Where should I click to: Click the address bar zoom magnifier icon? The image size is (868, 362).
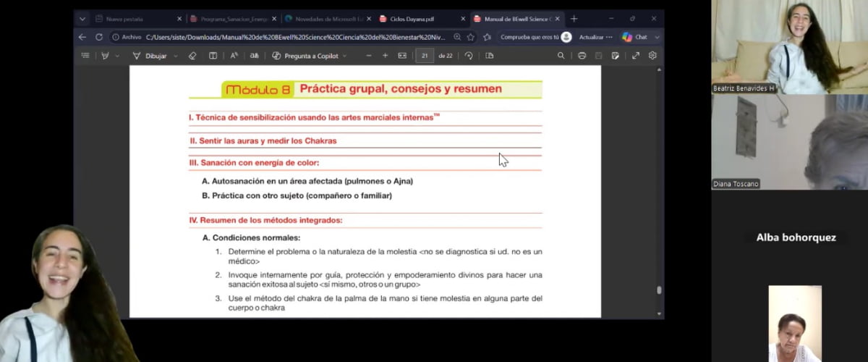click(x=457, y=37)
